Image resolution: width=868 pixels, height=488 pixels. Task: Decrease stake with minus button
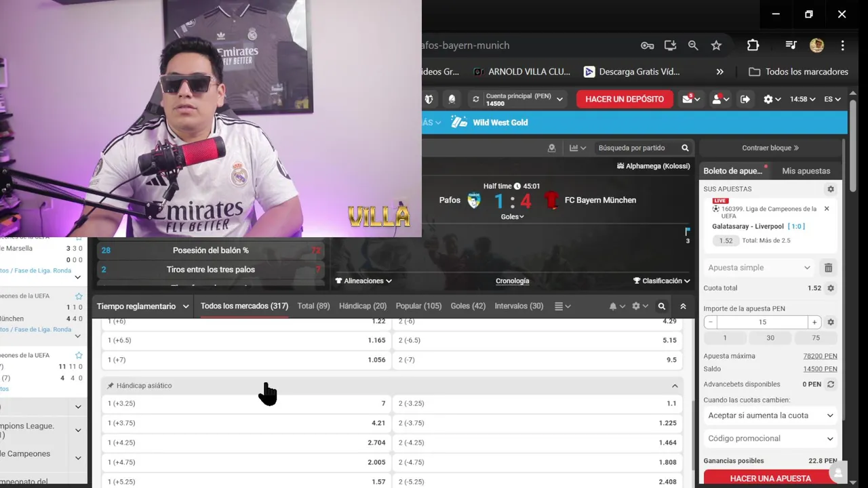tap(711, 323)
